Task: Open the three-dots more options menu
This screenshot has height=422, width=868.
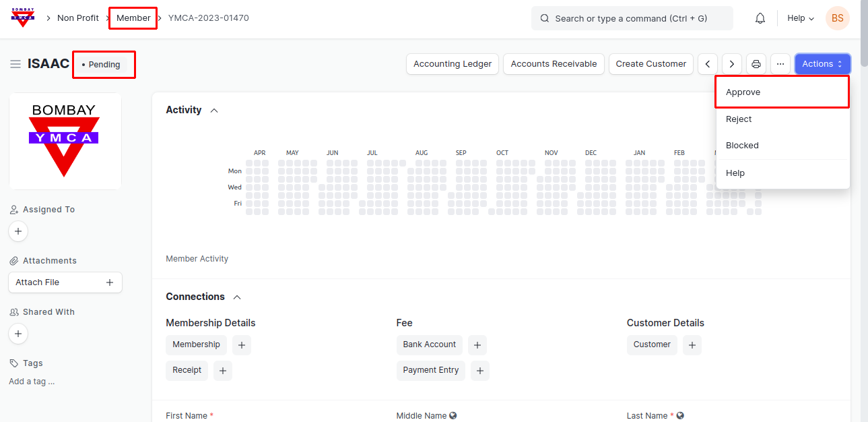Action: (x=780, y=64)
